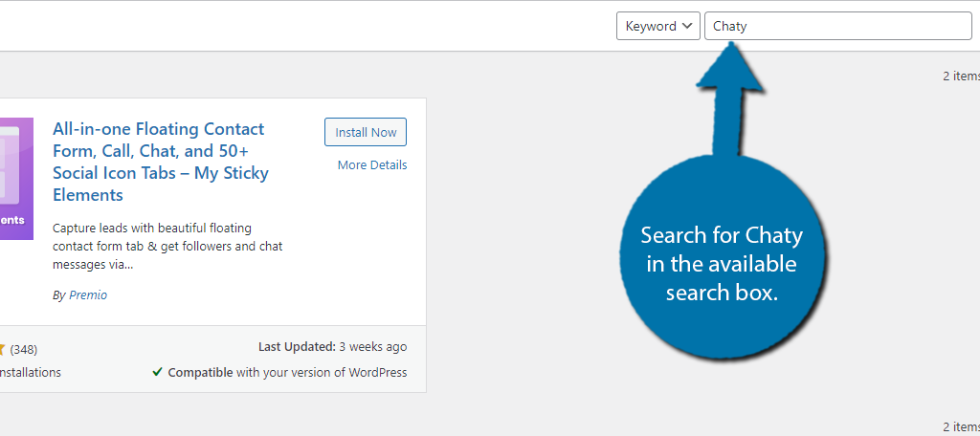
Task: Open the More Details link
Action: pos(371,165)
